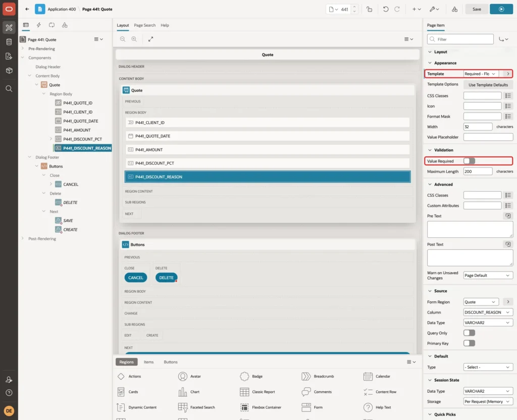The width and height of the screenshot is (517, 420).
Task: Open the Default Type select dropdown
Action: coord(488,367)
